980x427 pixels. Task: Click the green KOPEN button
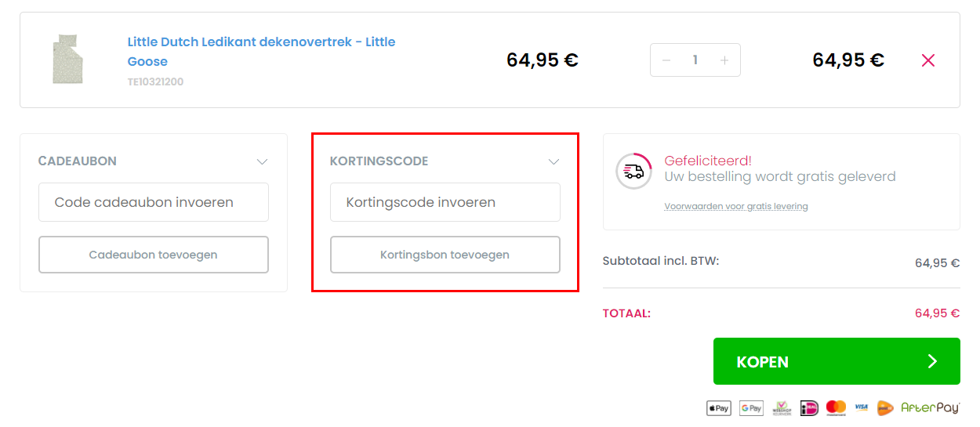point(837,361)
